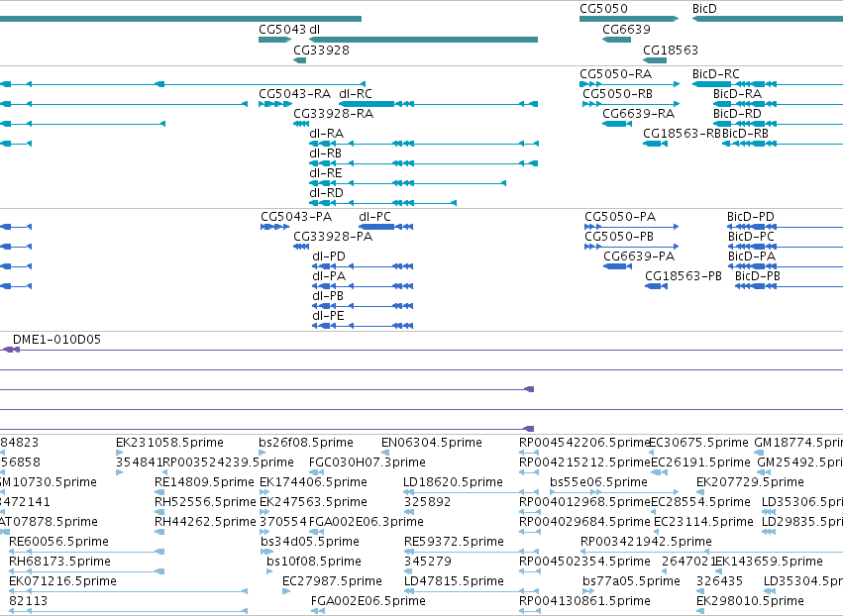Click the dl-RD transcript label

tap(326, 193)
